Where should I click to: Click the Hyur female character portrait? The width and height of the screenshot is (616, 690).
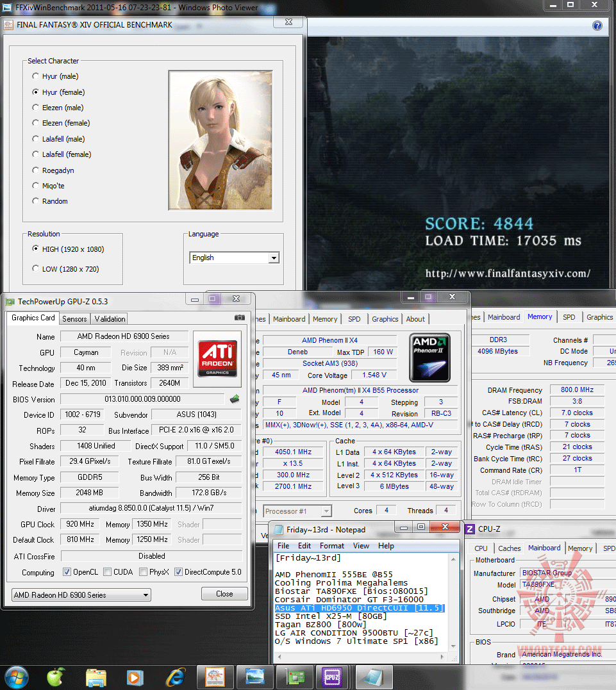220,140
